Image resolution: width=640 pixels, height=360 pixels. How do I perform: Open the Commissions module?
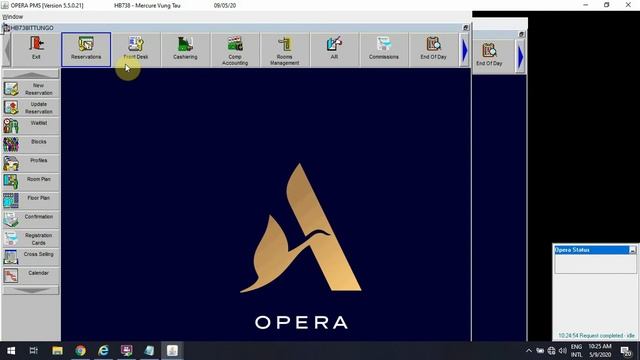384,50
